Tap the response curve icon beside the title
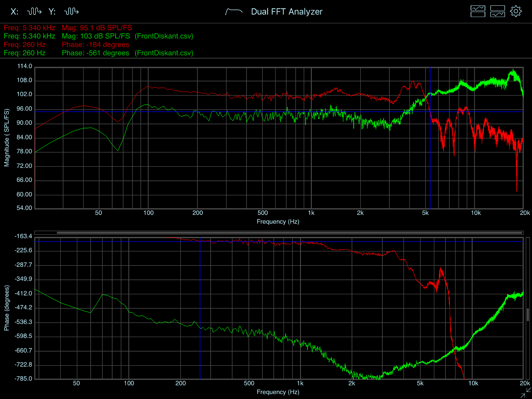Image resolution: width=532 pixels, height=399 pixels. coord(234,12)
